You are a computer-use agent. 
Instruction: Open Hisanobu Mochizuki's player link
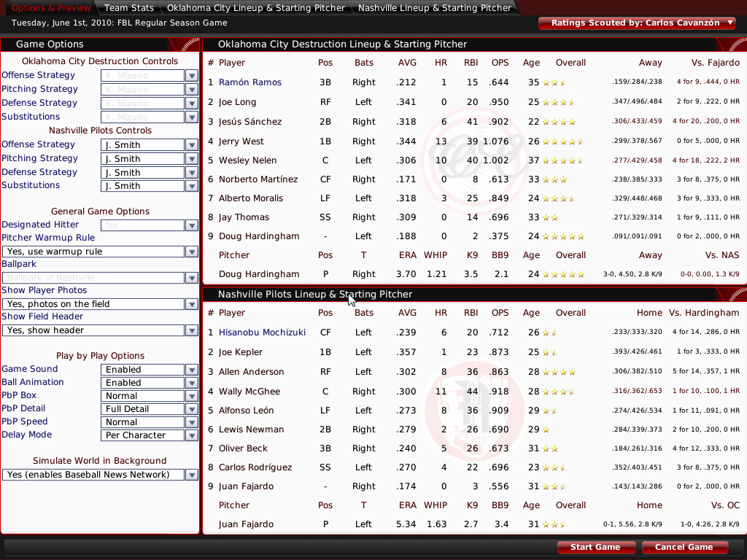(262, 332)
